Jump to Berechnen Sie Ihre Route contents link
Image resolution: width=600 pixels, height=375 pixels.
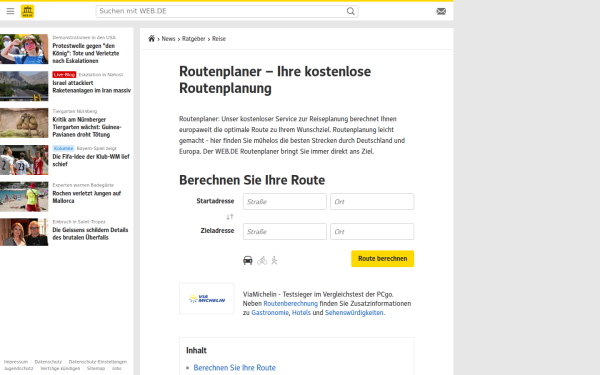click(235, 368)
